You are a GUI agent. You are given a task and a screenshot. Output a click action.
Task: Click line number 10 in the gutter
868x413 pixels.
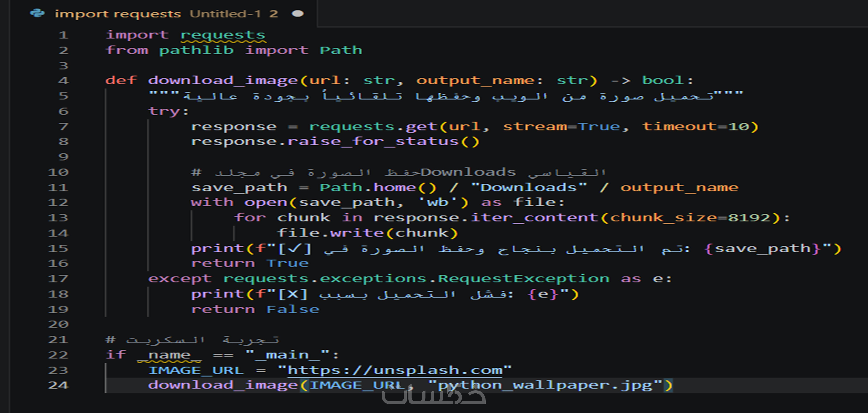click(x=58, y=172)
